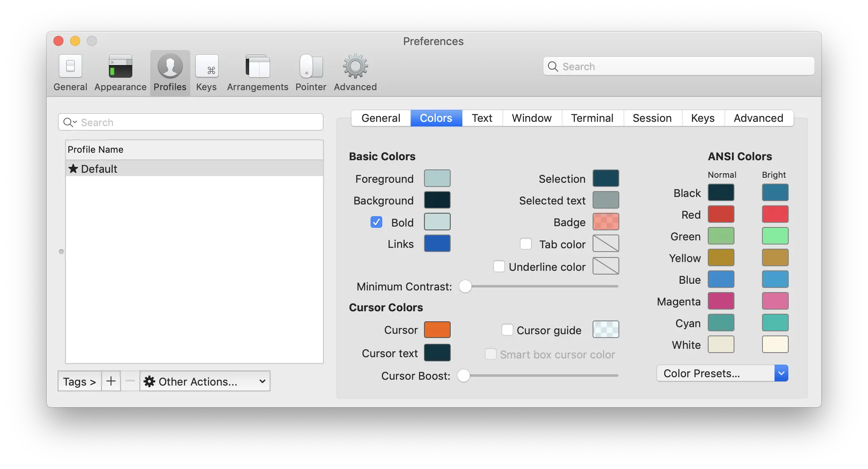
Task: Enable the Tab color checkbox
Action: [x=526, y=244]
